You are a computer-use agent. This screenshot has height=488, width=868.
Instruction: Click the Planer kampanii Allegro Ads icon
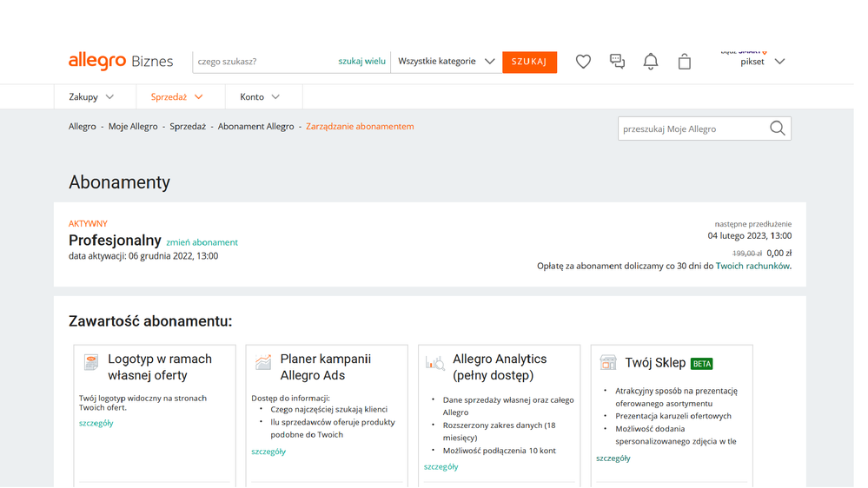(x=263, y=362)
